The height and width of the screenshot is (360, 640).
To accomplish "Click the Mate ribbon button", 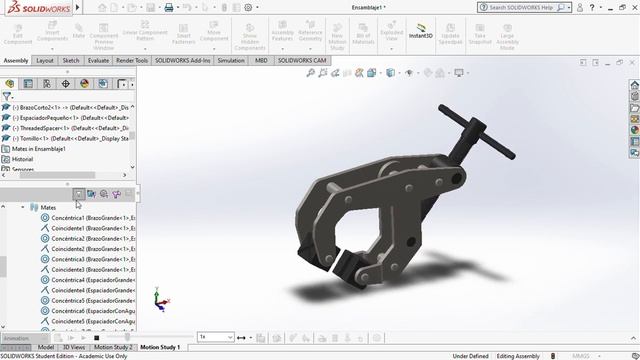I will (x=79, y=32).
